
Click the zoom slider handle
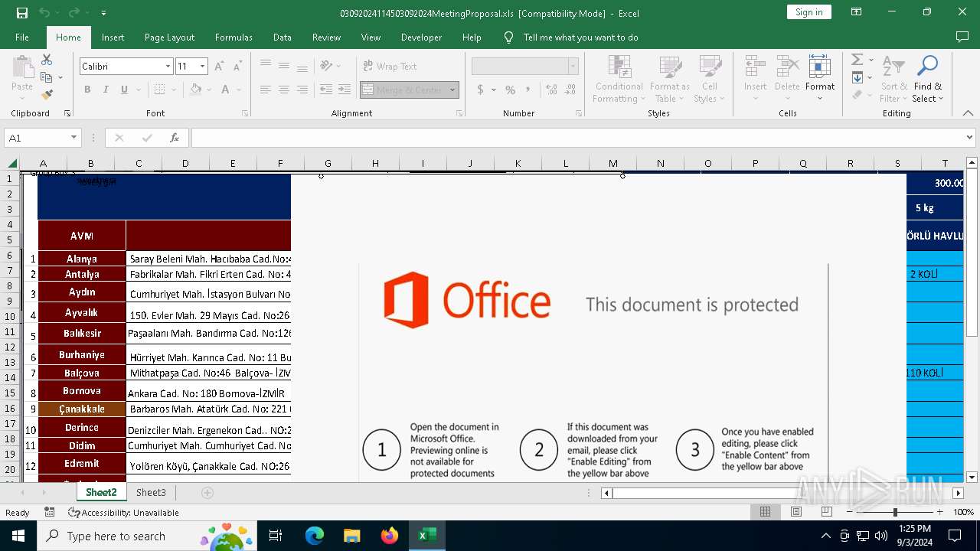(895, 512)
